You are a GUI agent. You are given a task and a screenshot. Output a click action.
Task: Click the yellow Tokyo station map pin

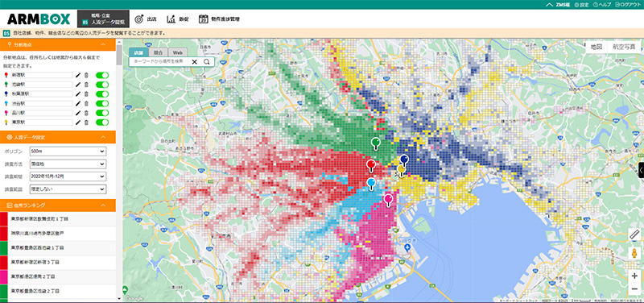[x=401, y=170]
